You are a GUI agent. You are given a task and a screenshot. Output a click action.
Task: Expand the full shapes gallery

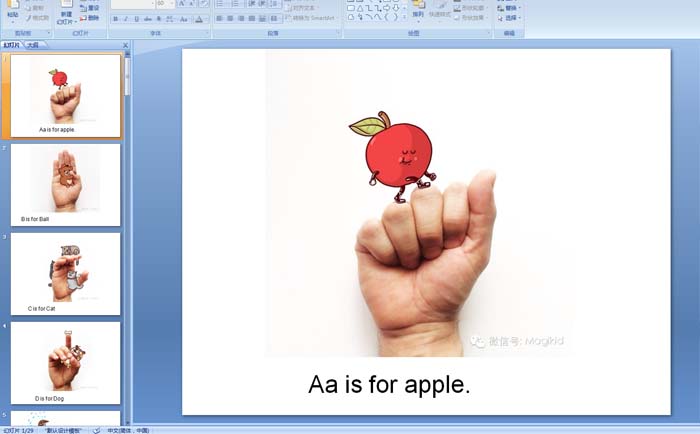click(404, 17)
